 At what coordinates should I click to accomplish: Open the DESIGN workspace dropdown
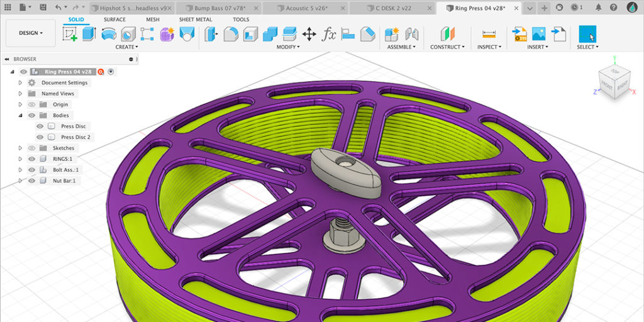pos(31,33)
